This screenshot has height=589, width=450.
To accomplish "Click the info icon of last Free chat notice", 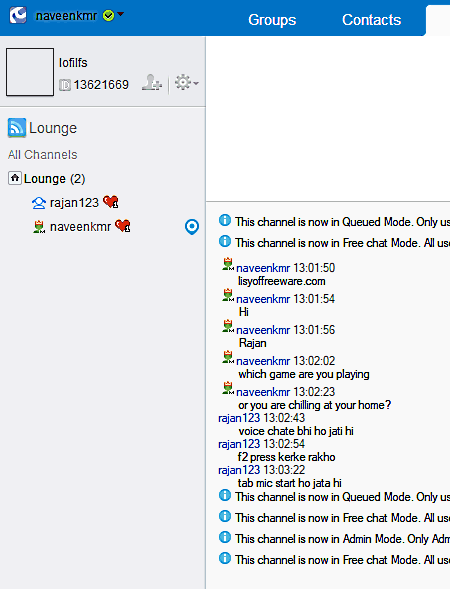I will click(225, 558).
